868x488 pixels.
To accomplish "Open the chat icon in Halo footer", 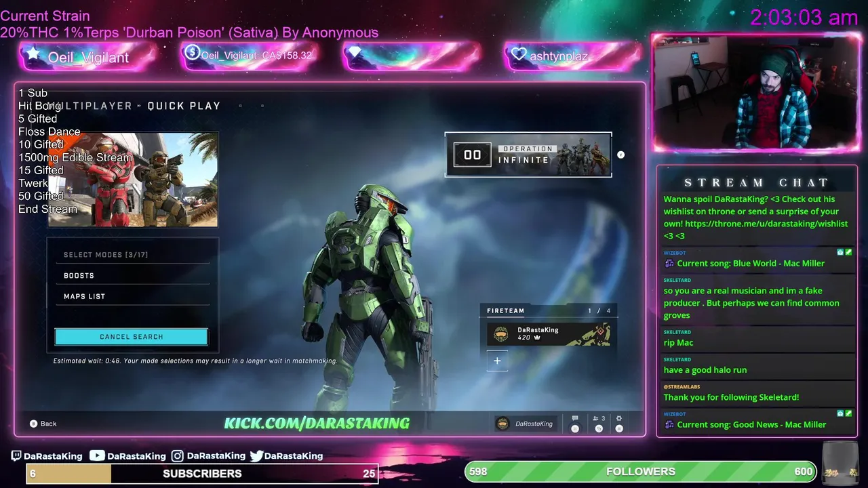I will [575, 419].
